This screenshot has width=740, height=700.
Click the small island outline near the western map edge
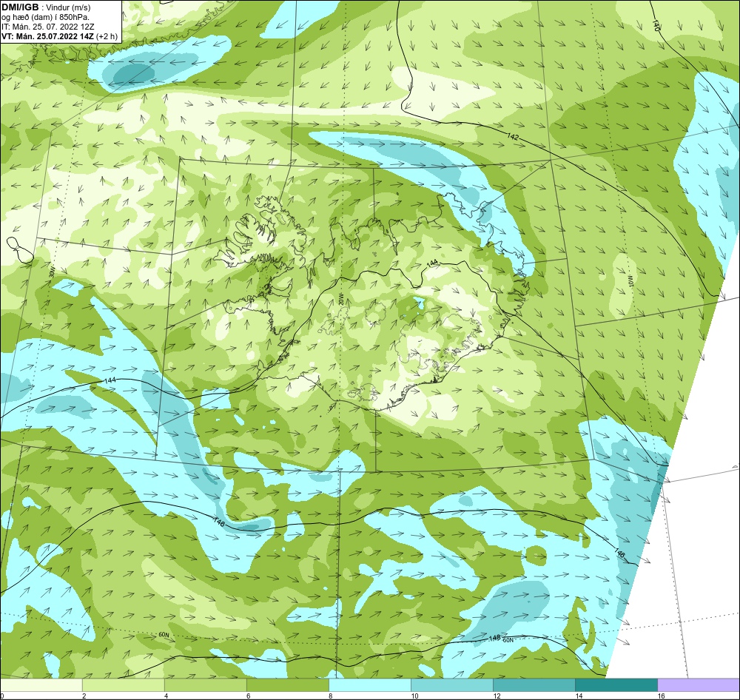pos(20,249)
